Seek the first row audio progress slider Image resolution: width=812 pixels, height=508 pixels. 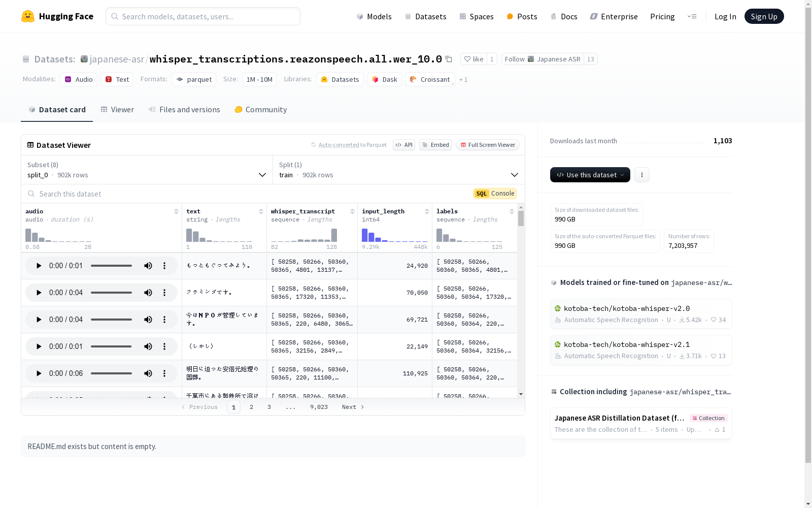pyautogui.click(x=111, y=266)
